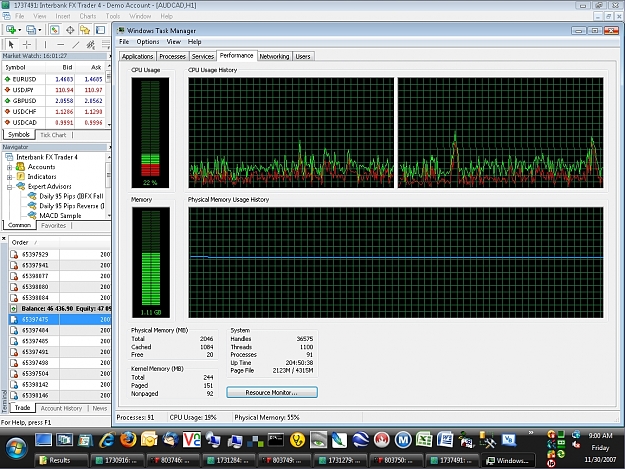Open Command Prompt icon in Quick Launch
Viewport: 625px width, 469px height.
(276, 440)
